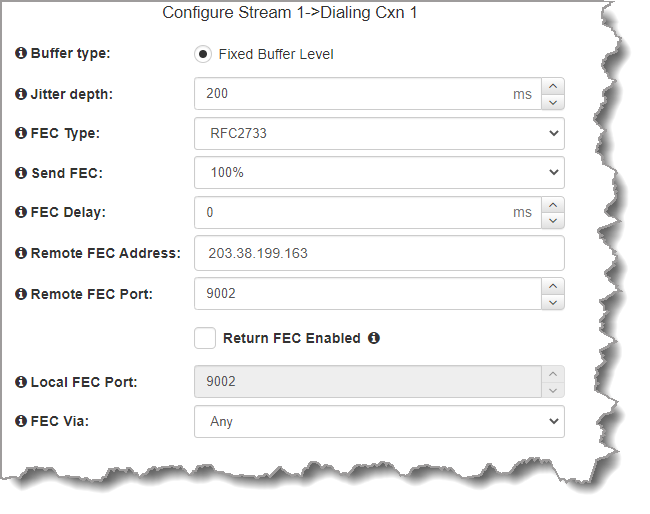Screen dimensions: 650x514
Task: Click info icon after Return FEC Enabled
Action: point(374,338)
